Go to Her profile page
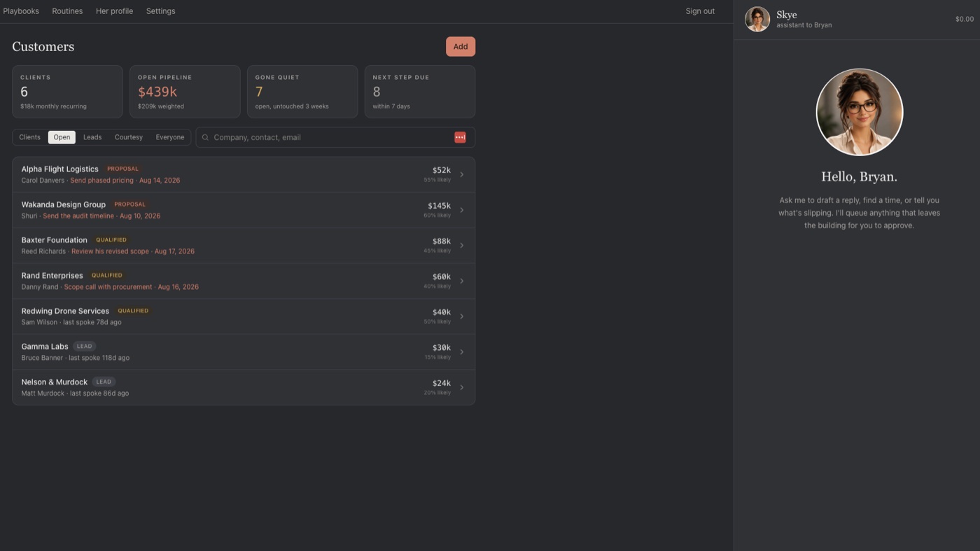Image resolution: width=980 pixels, height=551 pixels. coord(114,11)
